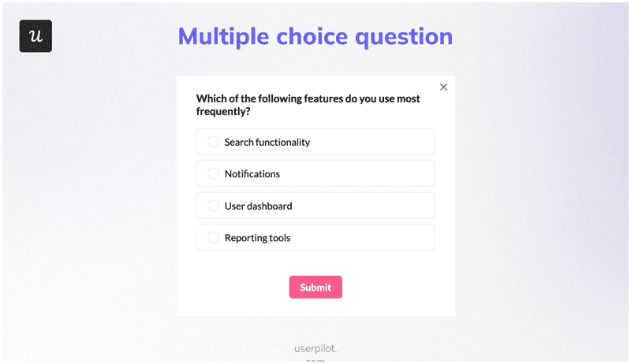
Task: Click the "Reporting tools" label text
Action: 257,238
